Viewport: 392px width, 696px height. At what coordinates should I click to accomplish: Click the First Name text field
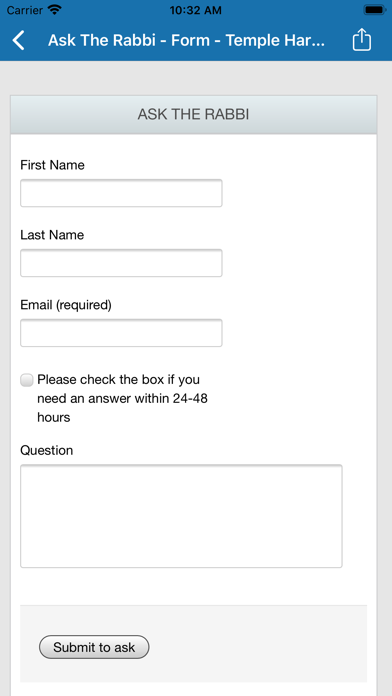click(x=121, y=193)
